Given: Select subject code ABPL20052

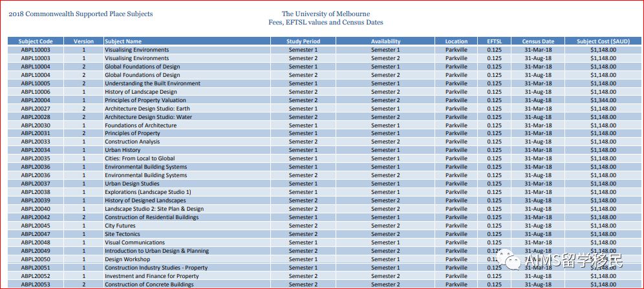Looking at the screenshot, I should coord(36,276).
